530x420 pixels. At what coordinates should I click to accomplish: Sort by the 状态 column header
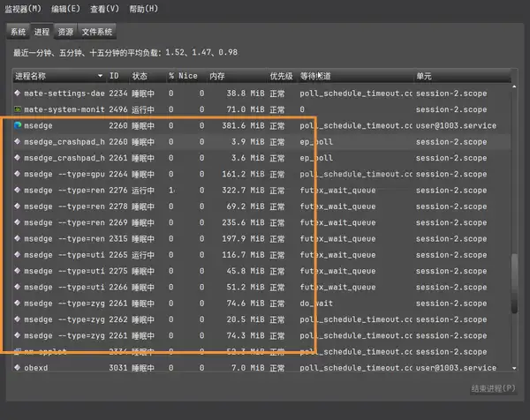[x=148, y=76]
